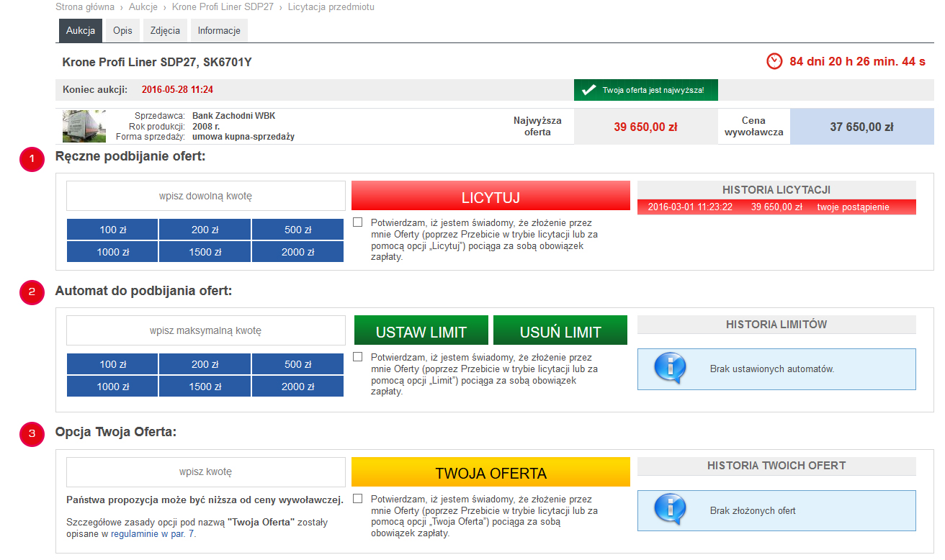Open the Informacje tab

(219, 31)
